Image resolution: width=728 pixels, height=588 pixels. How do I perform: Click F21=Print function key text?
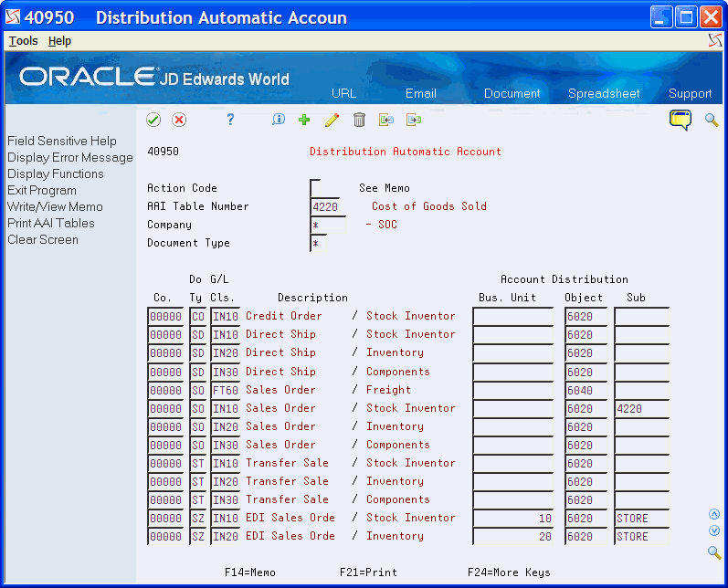(368, 572)
